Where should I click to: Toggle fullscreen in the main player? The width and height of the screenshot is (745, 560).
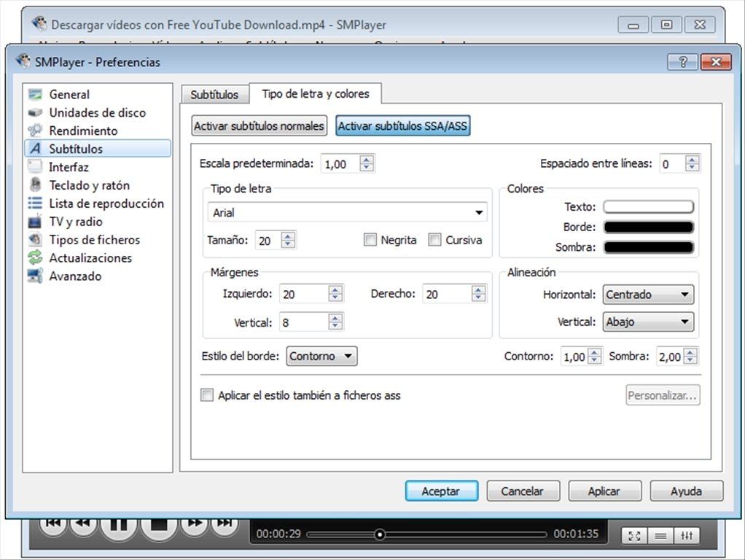633,536
